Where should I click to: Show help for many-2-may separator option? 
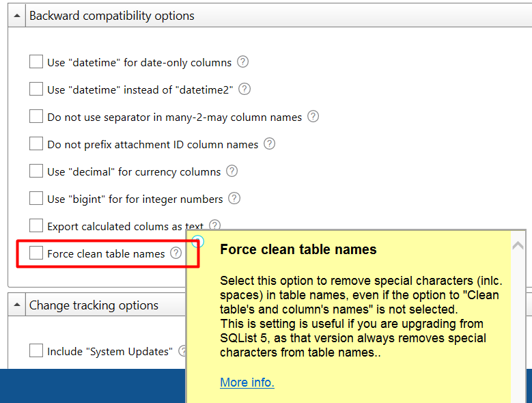[x=313, y=116]
